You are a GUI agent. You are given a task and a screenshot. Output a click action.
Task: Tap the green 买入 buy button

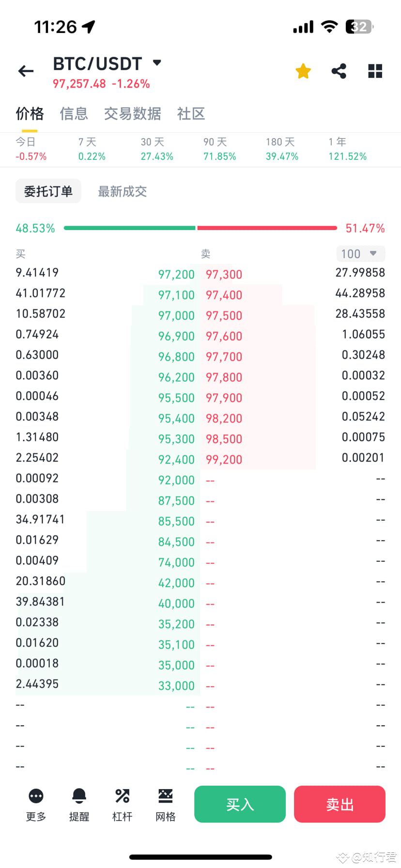click(240, 804)
